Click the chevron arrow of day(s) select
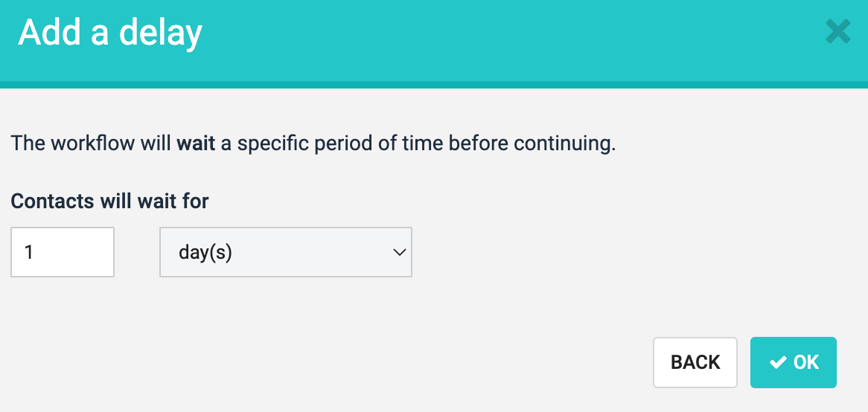The image size is (868, 412). (399, 252)
